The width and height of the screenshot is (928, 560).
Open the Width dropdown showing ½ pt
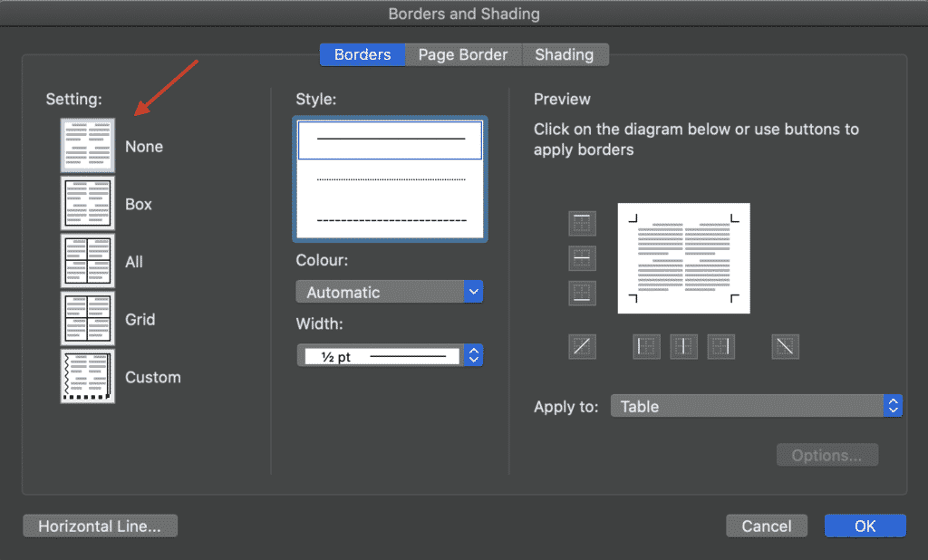coord(390,356)
